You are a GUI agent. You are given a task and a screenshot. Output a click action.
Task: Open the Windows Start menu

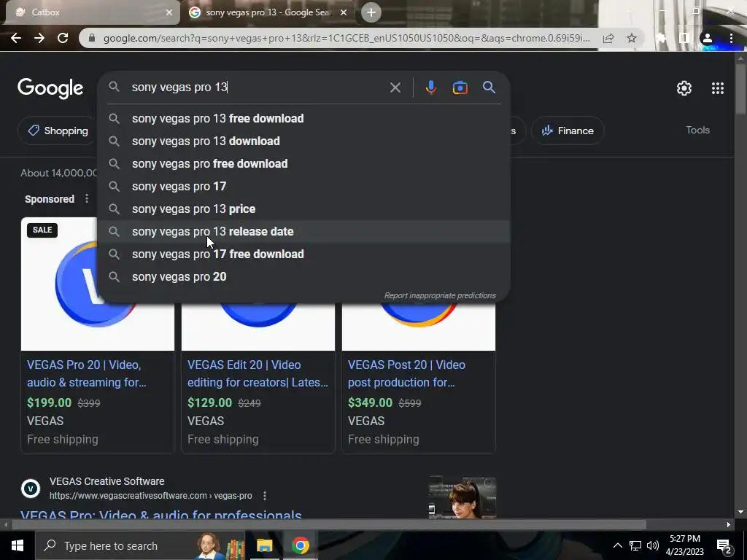pos(18,545)
